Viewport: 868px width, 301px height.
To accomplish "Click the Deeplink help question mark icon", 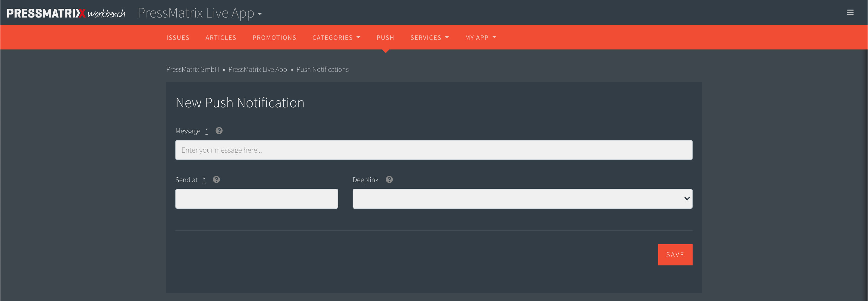I will pos(389,180).
